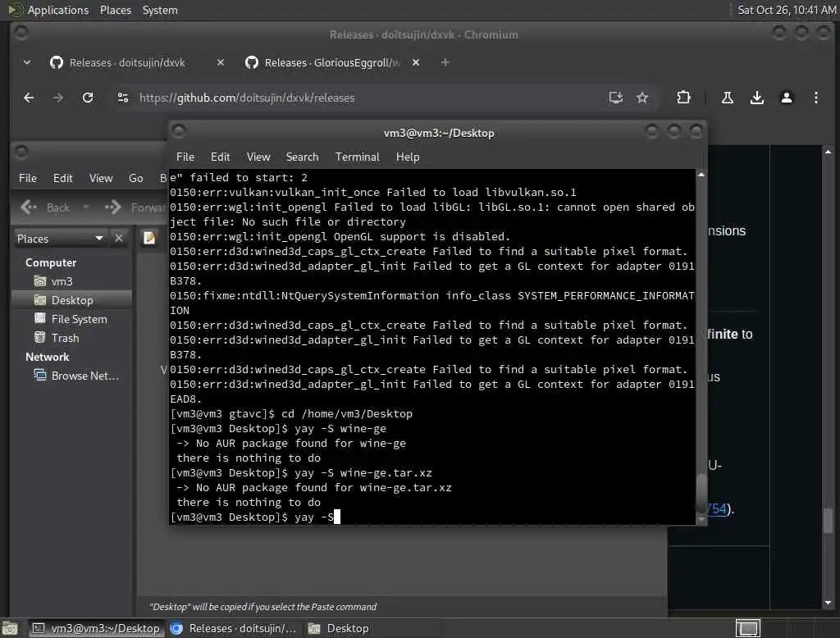
Task: Switch to vm3@vm3:~/Desktop taskbar entry
Action: click(x=97, y=628)
